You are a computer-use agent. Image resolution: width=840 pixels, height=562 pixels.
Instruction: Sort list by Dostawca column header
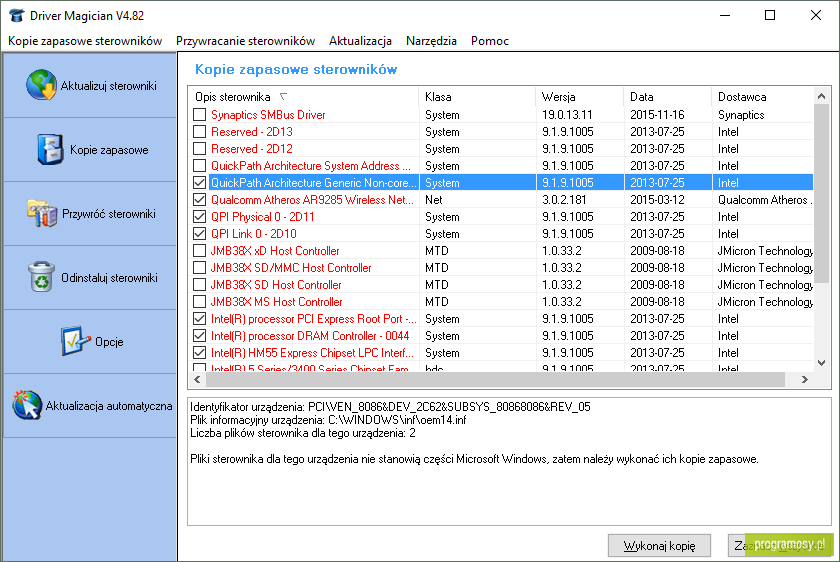(x=762, y=97)
